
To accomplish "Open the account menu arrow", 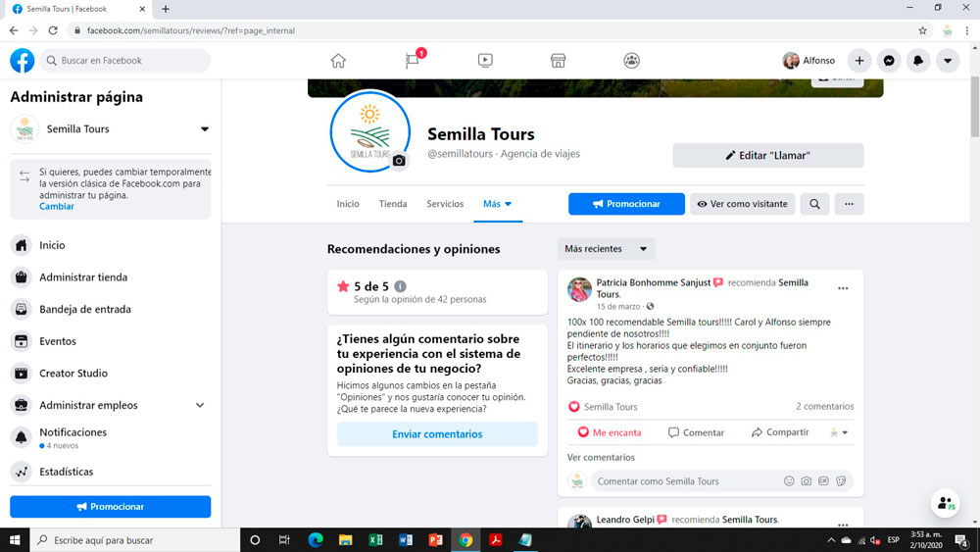I will click(948, 61).
